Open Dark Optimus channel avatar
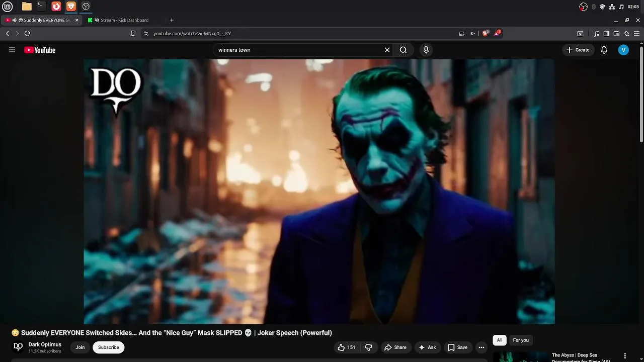The image size is (644, 362). 18,347
